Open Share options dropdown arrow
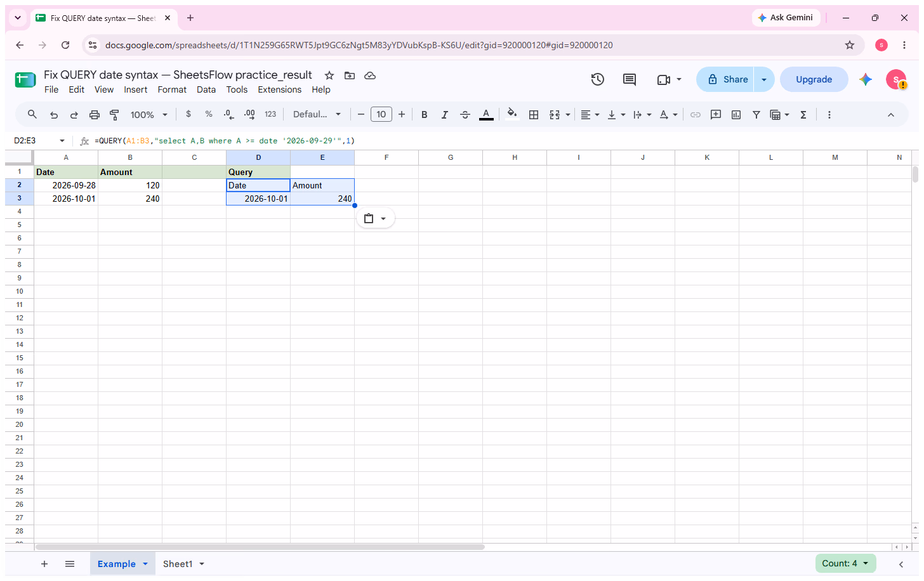 [x=764, y=79]
